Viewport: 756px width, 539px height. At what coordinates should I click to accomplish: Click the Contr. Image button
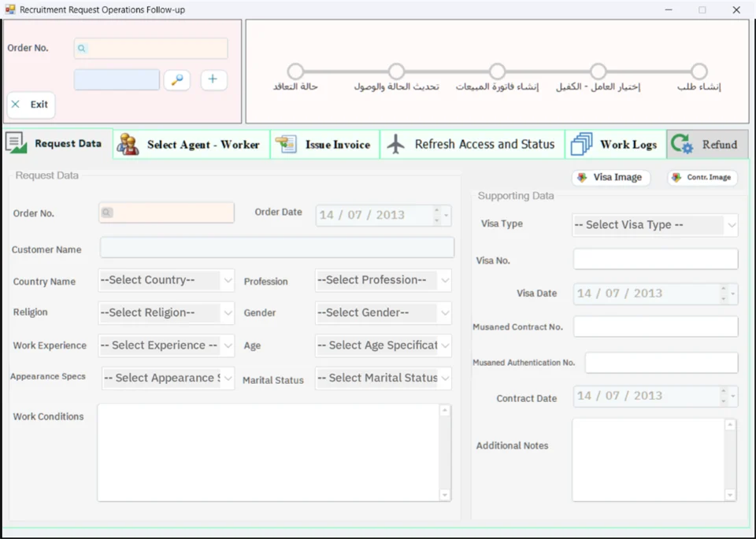702,177
